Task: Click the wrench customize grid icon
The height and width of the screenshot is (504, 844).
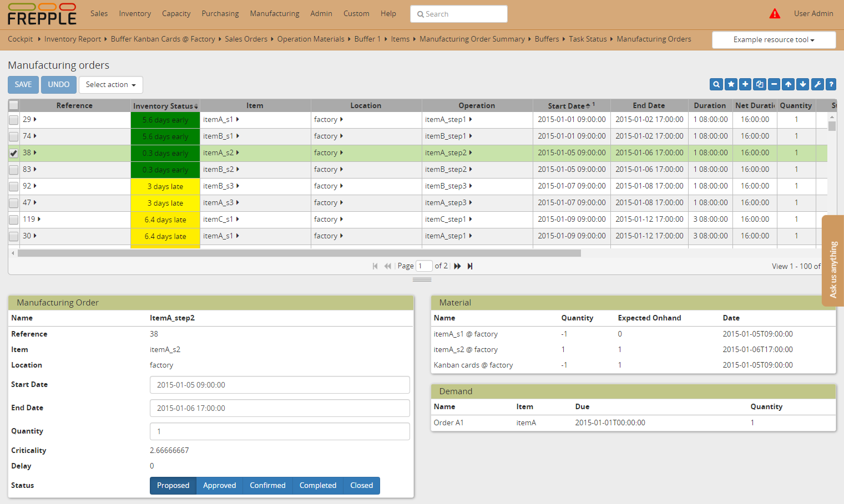Action: pyautogui.click(x=817, y=84)
